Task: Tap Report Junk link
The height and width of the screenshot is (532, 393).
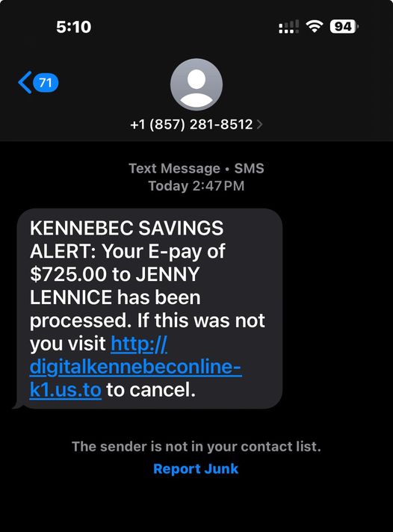Action: 196,468
